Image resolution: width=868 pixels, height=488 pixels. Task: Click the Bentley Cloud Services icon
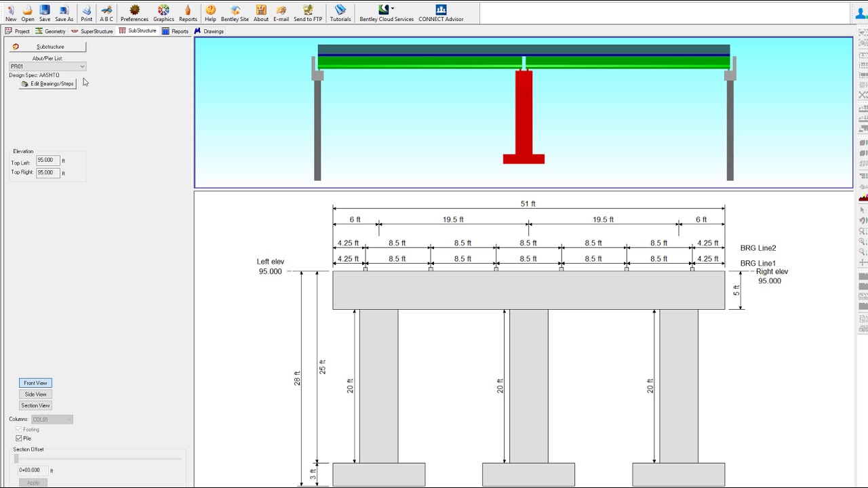[x=386, y=13]
